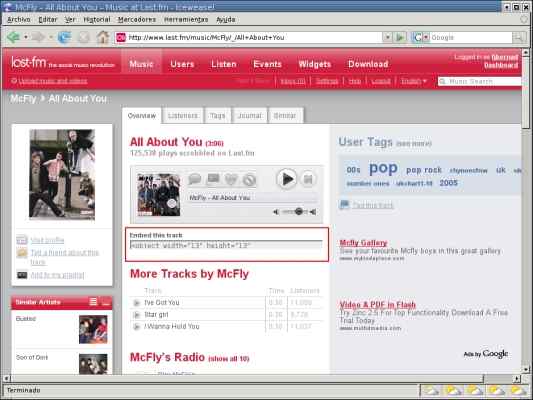
Task: Click the envelope tell-a-friend icon
Action: tap(22, 253)
